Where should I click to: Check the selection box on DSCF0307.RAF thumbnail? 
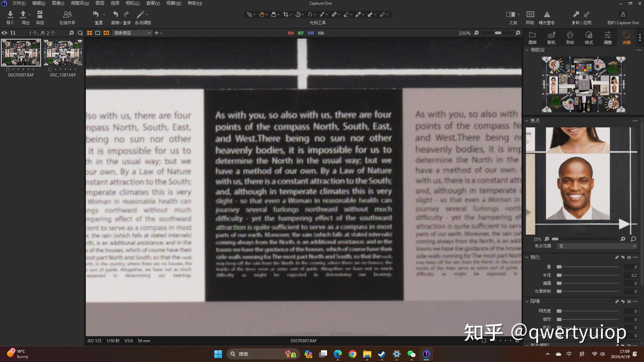pyautogui.click(x=8, y=69)
